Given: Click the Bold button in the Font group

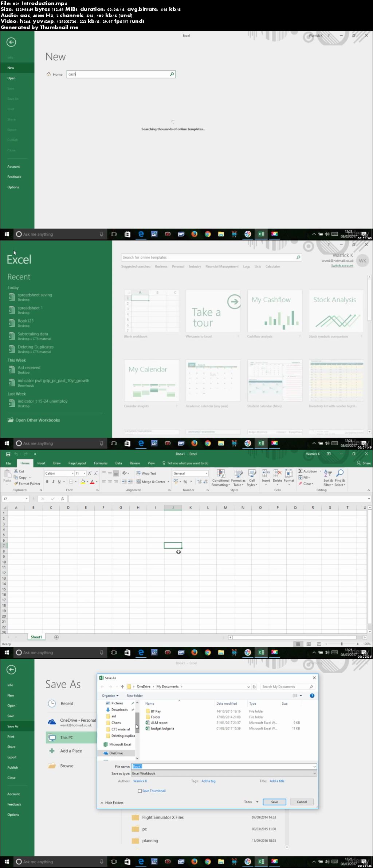Looking at the screenshot, I should click(x=47, y=481).
